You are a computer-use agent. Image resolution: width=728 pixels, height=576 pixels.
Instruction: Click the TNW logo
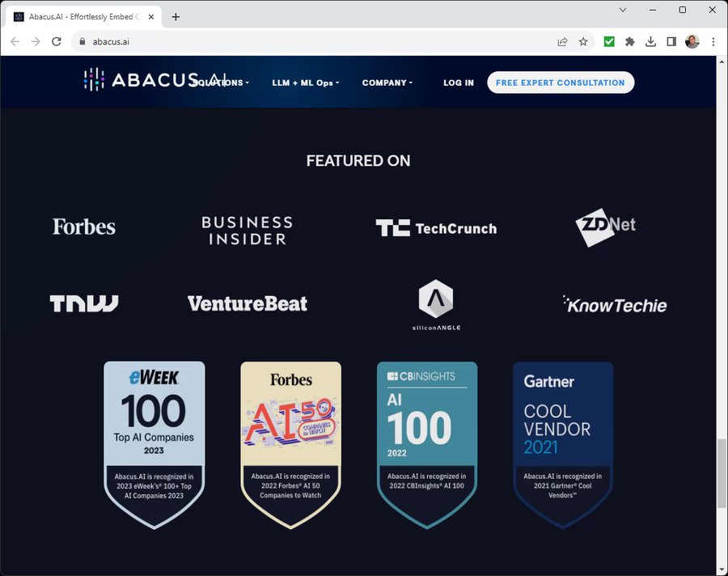84,303
